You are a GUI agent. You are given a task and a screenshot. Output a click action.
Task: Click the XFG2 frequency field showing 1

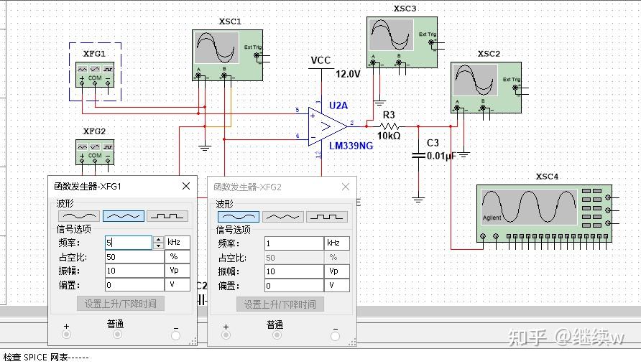294,243
